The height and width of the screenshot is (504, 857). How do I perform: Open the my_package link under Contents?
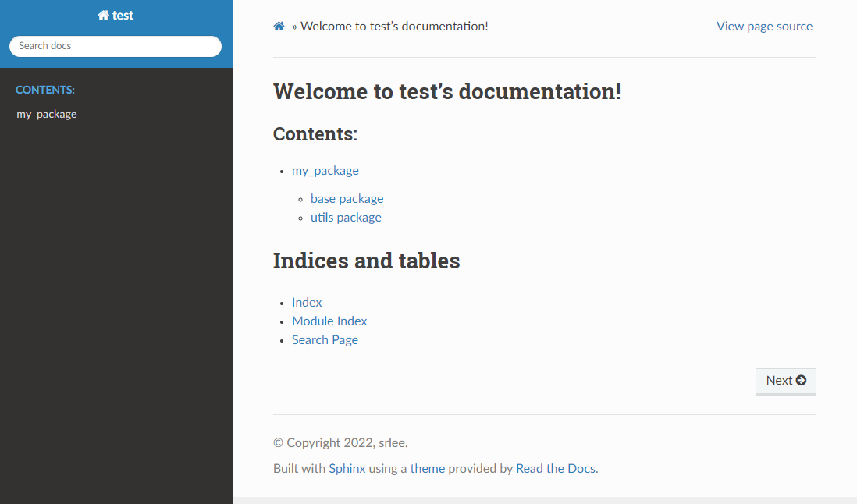[325, 171]
